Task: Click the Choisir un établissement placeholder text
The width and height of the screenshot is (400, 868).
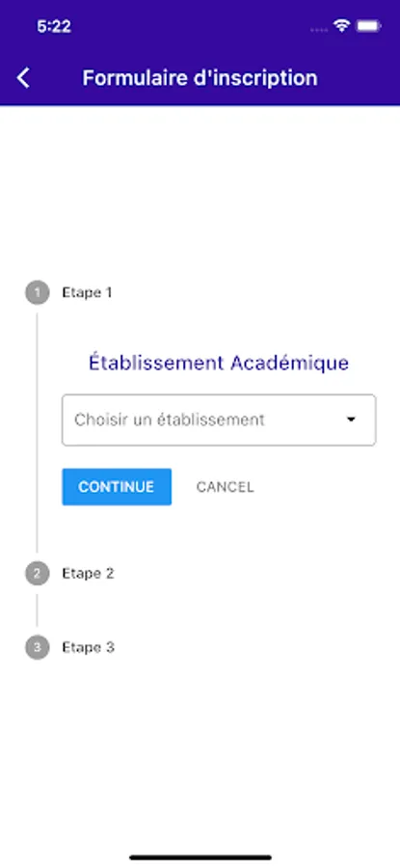Action: (170, 420)
